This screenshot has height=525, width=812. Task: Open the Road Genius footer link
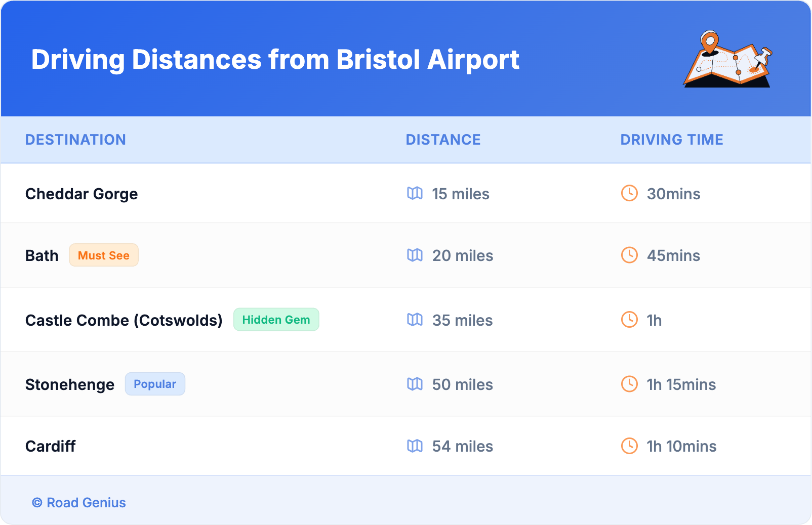coord(79,503)
